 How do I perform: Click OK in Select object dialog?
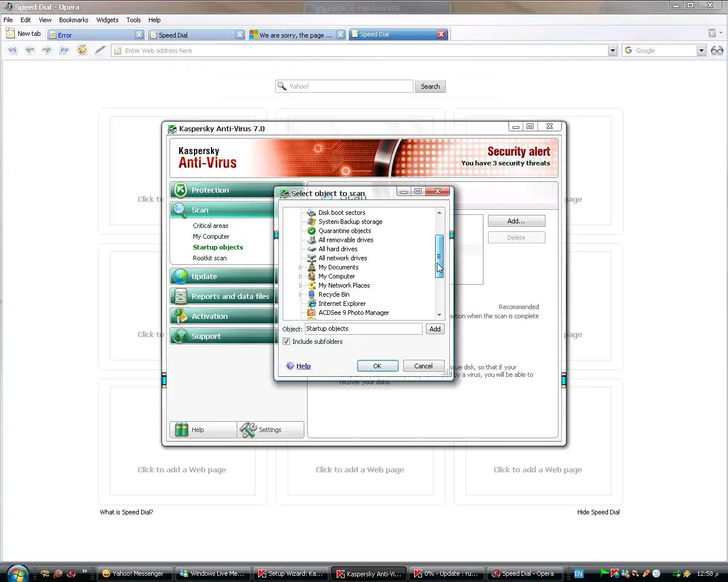click(x=377, y=366)
